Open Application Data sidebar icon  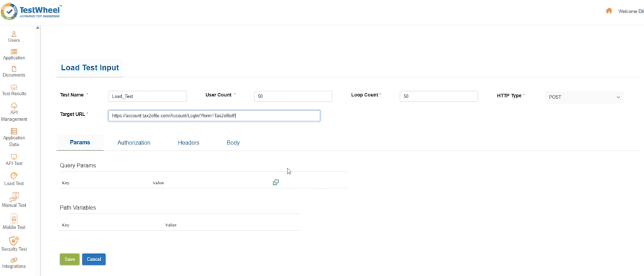[14, 131]
